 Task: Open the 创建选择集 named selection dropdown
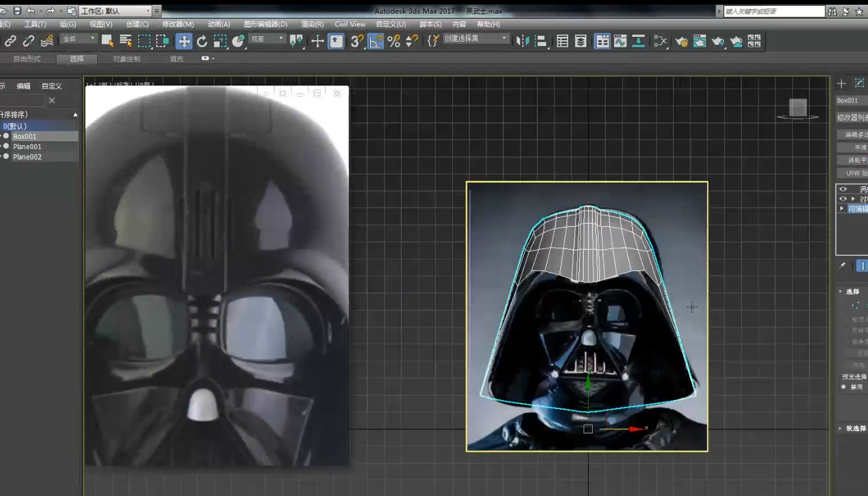point(475,39)
